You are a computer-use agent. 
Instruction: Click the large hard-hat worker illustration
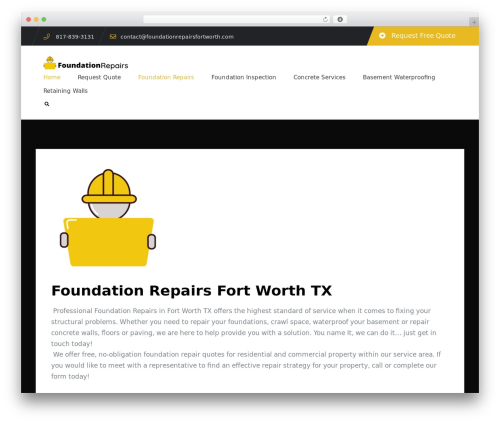click(108, 218)
